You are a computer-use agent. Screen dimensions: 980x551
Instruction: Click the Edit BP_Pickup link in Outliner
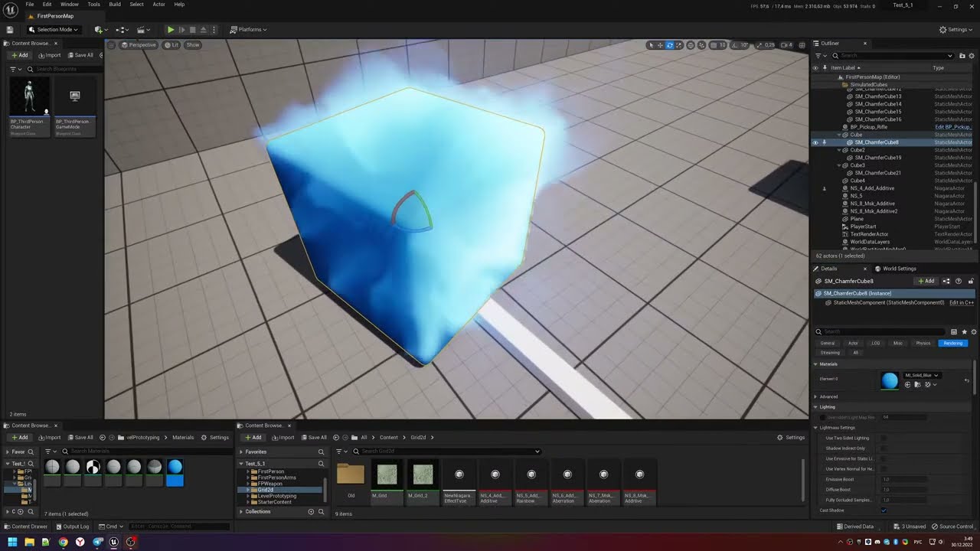click(953, 127)
